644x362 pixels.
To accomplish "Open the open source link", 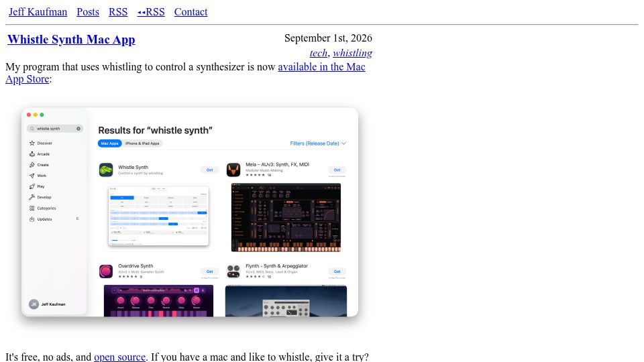I will coord(119,356).
